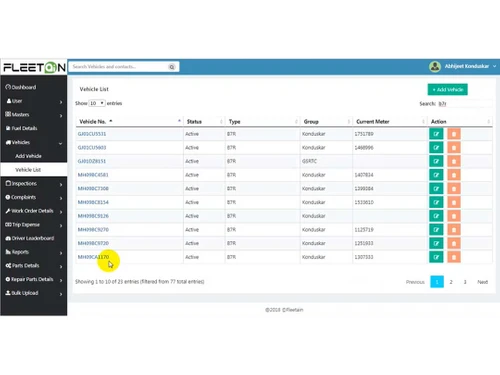The image size is (500, 375).
Task: Edit vehicle MH09BC7308
Action: tap(436, 189)
